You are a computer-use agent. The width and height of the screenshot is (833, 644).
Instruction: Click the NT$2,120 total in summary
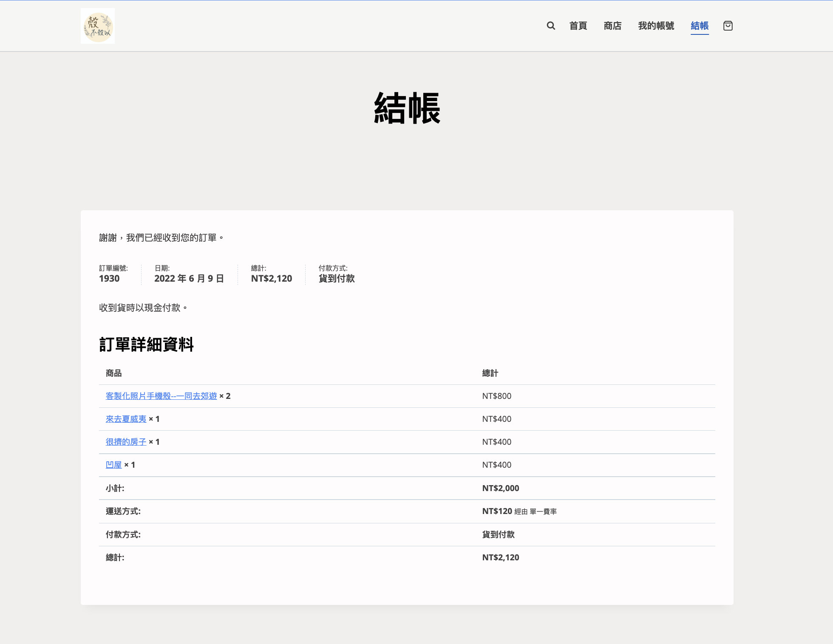(271, 279)
